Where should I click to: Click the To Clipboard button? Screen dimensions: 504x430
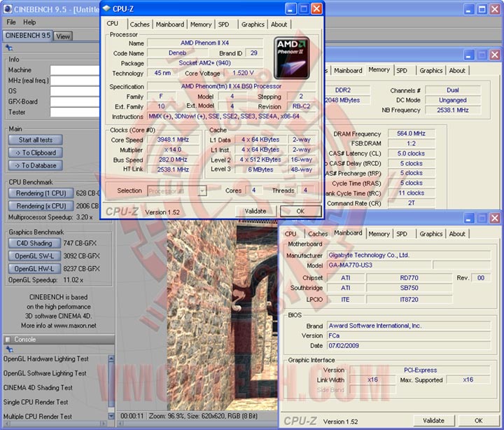click(x=36, y=153)
